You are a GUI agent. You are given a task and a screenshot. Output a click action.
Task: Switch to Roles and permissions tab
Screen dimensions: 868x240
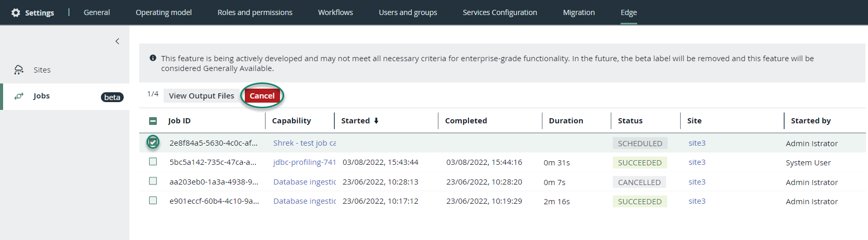coord(255,12)
